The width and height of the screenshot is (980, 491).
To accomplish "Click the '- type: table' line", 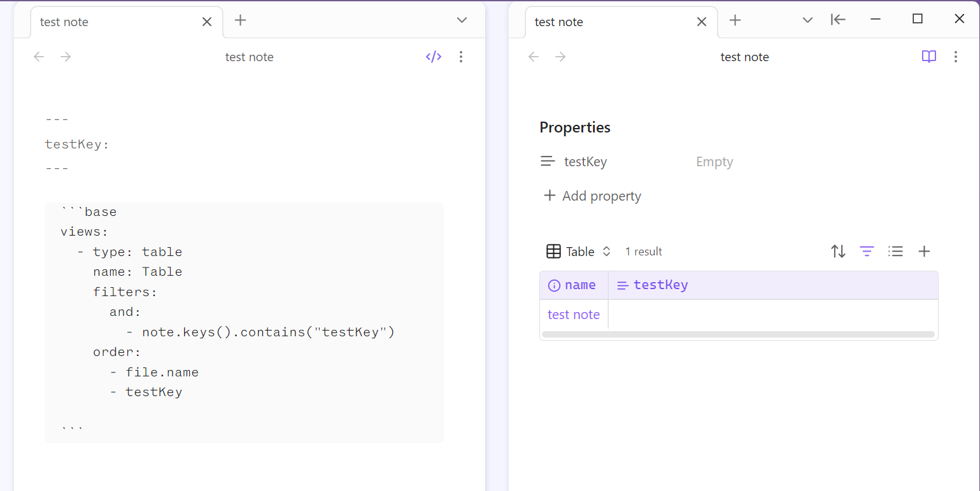I will coord(130,252).
